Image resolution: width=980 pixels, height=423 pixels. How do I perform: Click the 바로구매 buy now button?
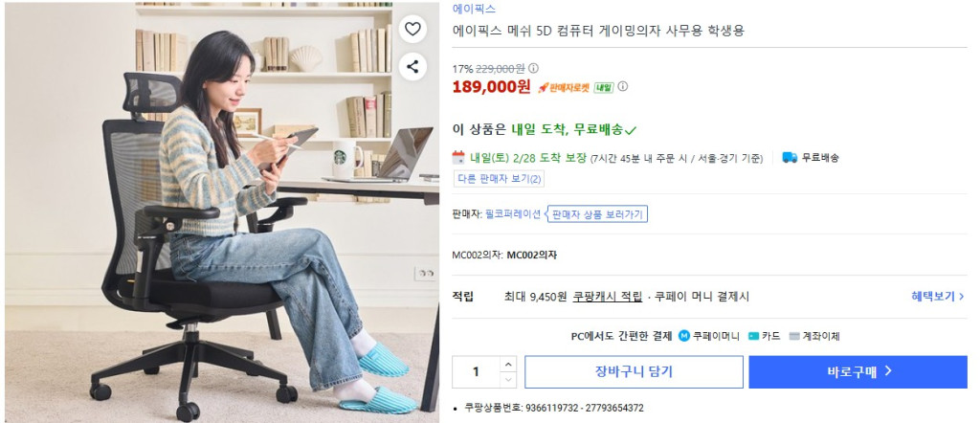[x=858, y=371]
